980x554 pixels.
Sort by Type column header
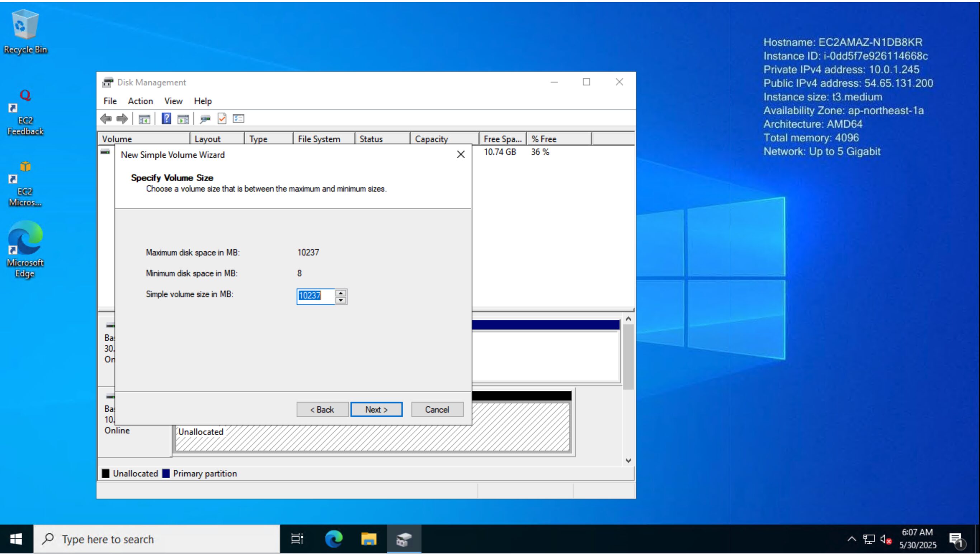pos(269,139)
